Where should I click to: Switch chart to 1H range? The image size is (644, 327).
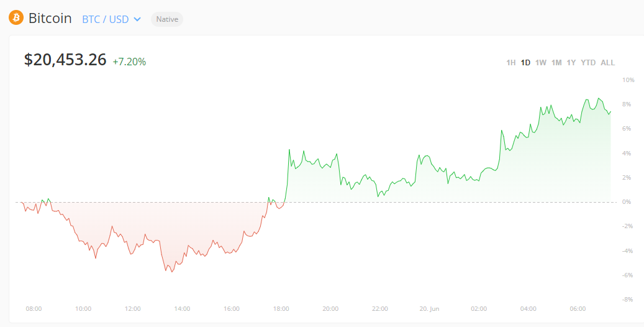[510, 63]
